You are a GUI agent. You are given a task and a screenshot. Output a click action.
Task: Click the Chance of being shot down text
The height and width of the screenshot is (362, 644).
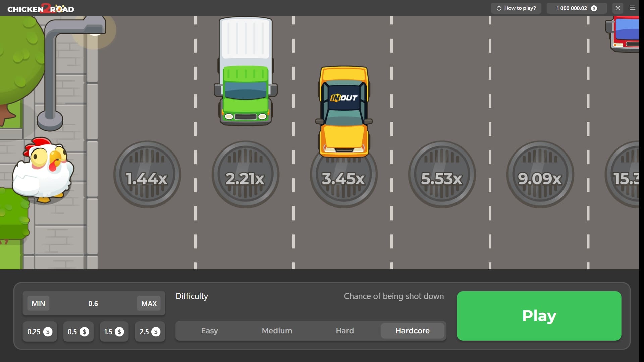(x=394, y=296)
